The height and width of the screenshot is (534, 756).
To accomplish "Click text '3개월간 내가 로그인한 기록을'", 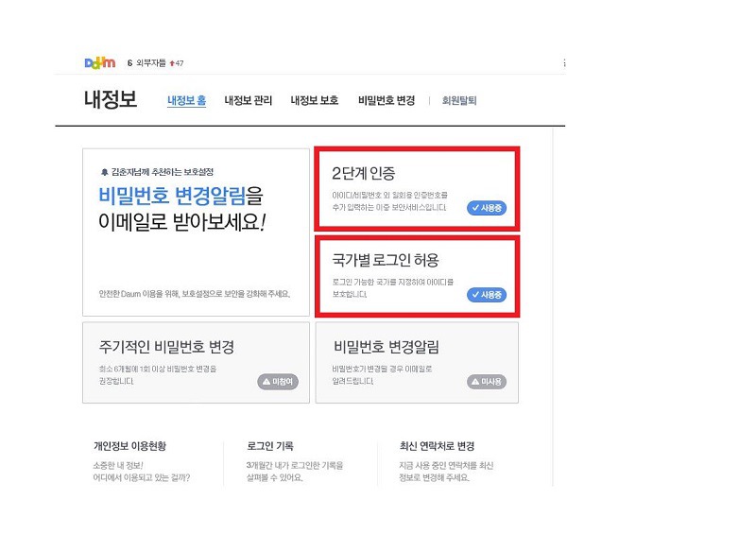I will coord(295,466).
